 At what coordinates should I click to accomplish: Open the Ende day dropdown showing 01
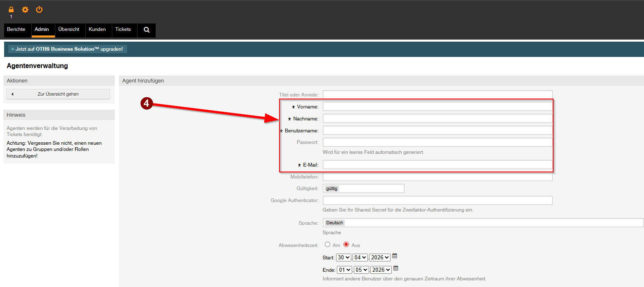345,270
